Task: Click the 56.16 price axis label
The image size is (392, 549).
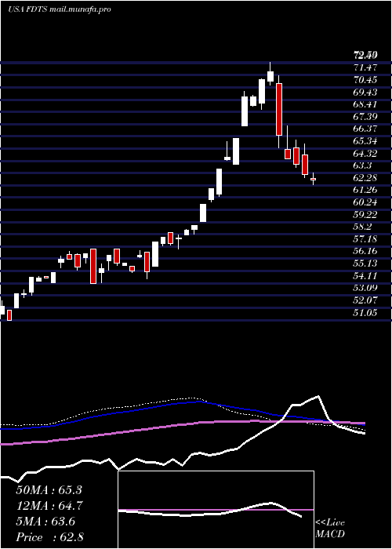Action: (365, 251)
